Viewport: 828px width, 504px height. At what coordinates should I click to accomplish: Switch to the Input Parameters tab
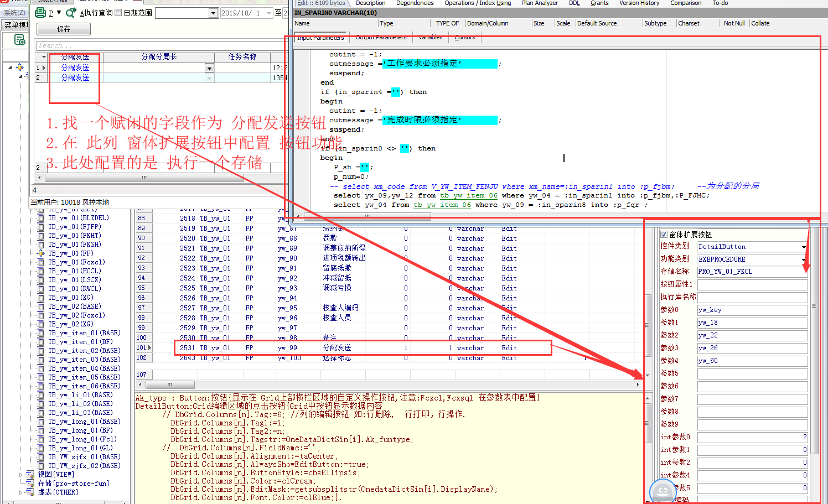click(x=320, y=38)
